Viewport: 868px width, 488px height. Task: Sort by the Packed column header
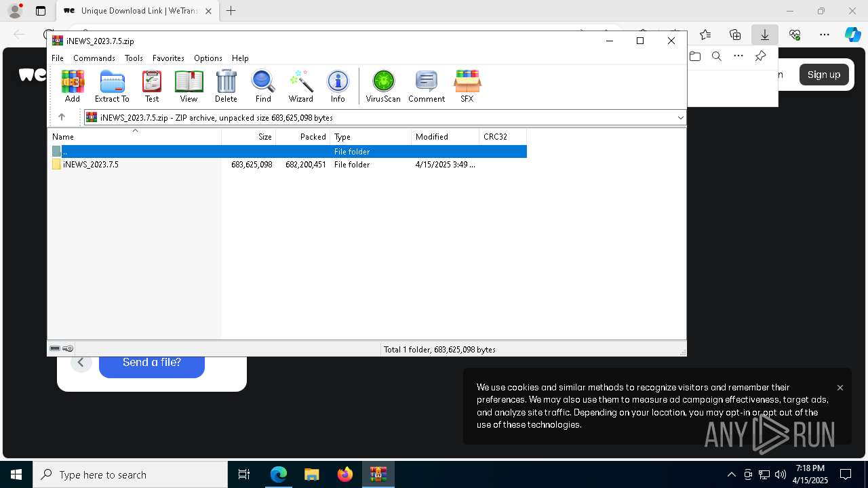tap(303, 136)
